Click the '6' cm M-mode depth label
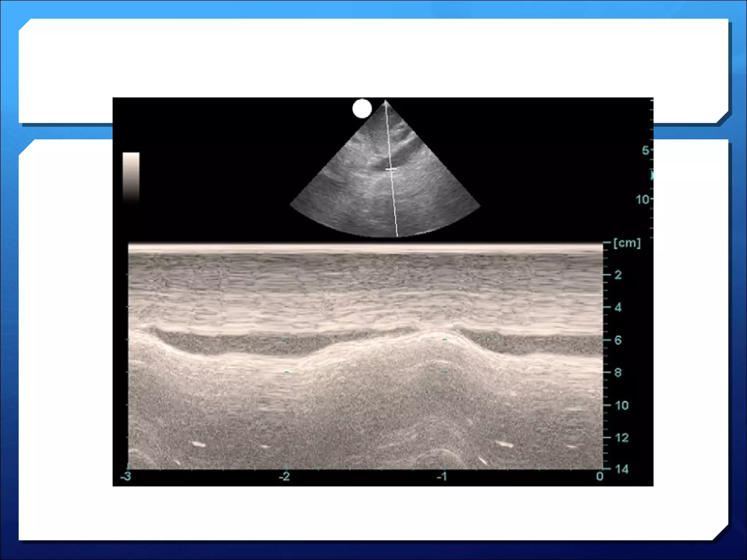This screenshot has height=560, width=747. (618, 340)
